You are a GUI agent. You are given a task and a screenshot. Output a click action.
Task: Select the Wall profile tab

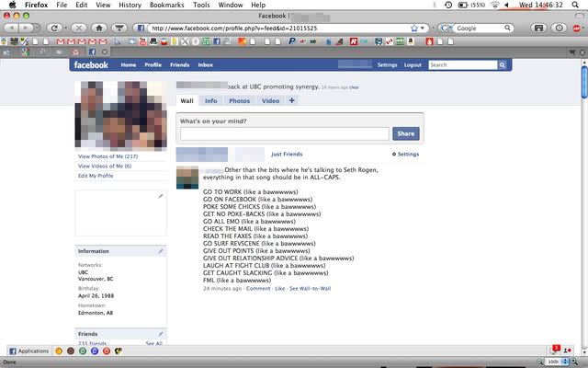coord(187,100)
